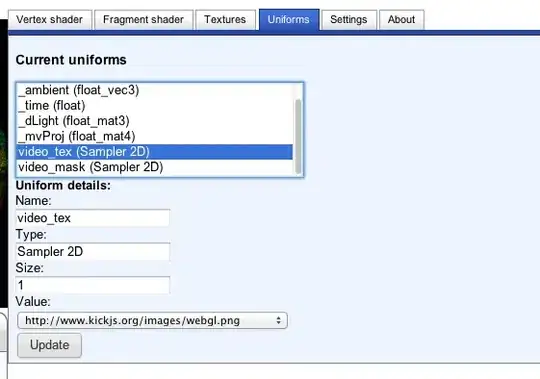Open the Vertex shader tab
The height and width of the screenshot is (379, 540).
50,20
